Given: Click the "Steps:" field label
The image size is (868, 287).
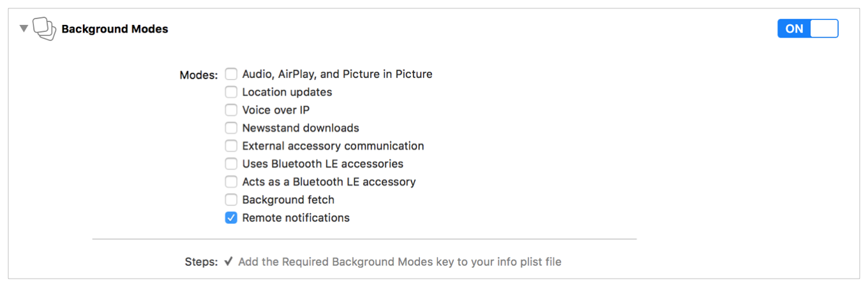Looking at the screenshot, I should pyautogui.click(x=201, y=262).
